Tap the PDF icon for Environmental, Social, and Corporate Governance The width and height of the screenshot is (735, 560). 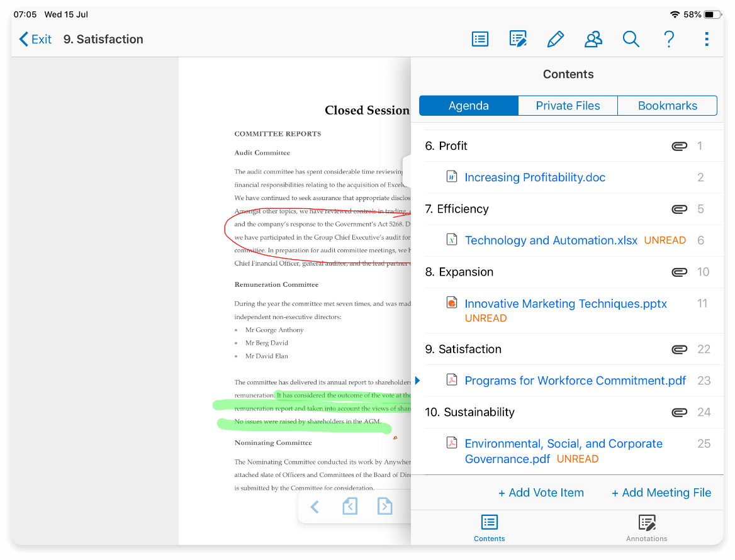(451, 443)
